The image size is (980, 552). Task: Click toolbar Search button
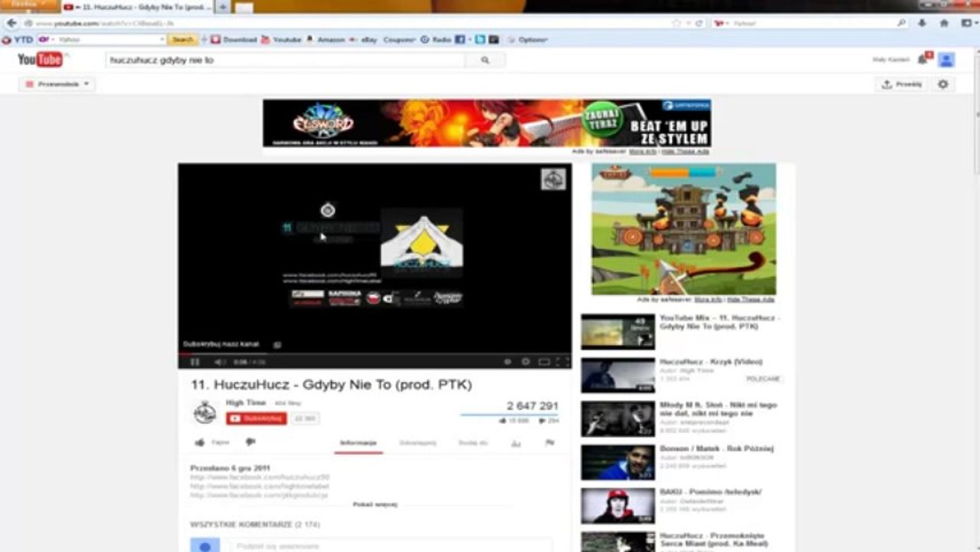coord(183,39)
